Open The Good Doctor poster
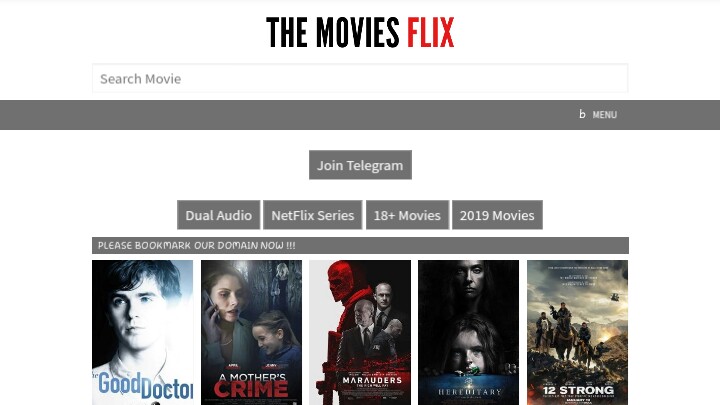Viewport: 720px width, 405px height. coord(142,332)
